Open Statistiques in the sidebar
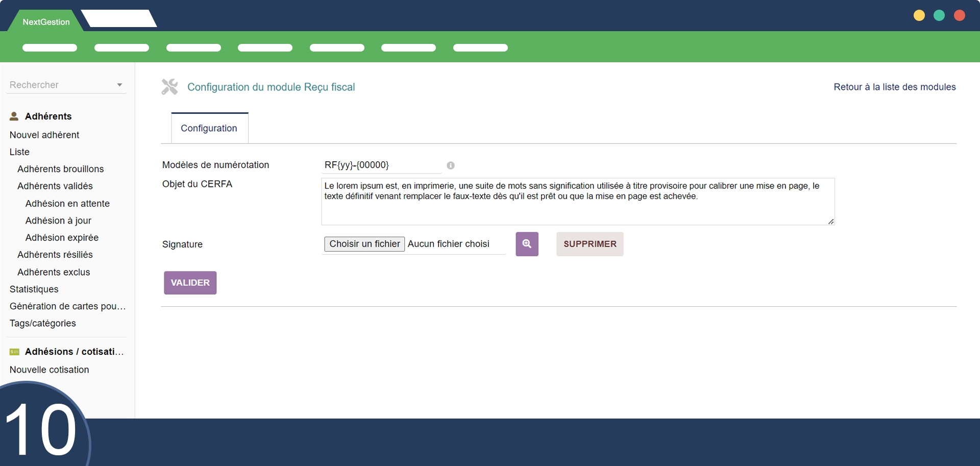This screenshot has height=466, width=980. [34, 289]
